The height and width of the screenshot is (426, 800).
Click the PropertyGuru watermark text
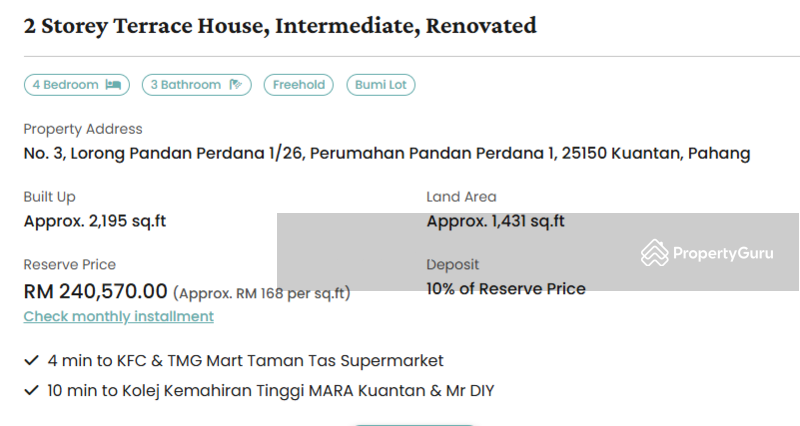722,253
